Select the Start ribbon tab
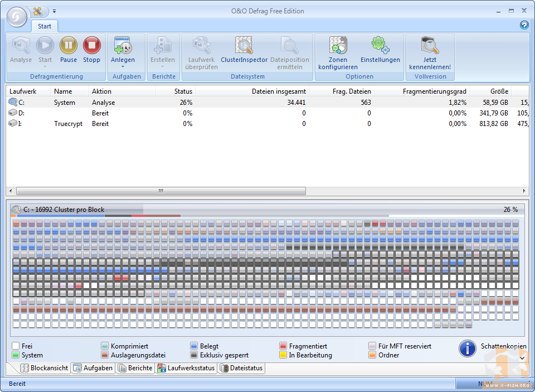The width and height of the screenshot is (535, 392). 45,26
